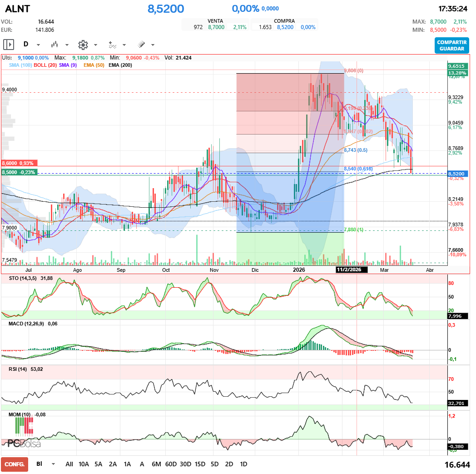Open chart settings gear icon
The height and width of the screenshot is (474, 476).
[x=83, y=45]
